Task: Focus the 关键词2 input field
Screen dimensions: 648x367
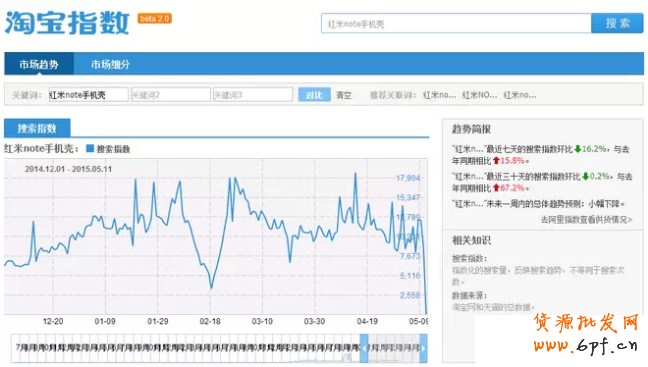Action: point(171,95)
